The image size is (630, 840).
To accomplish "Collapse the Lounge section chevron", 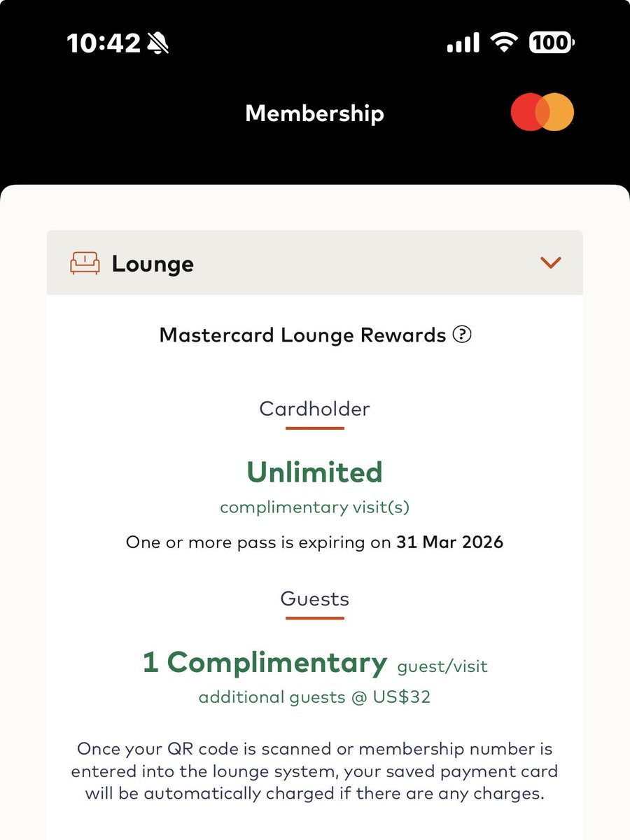I will tap(551, 262).
